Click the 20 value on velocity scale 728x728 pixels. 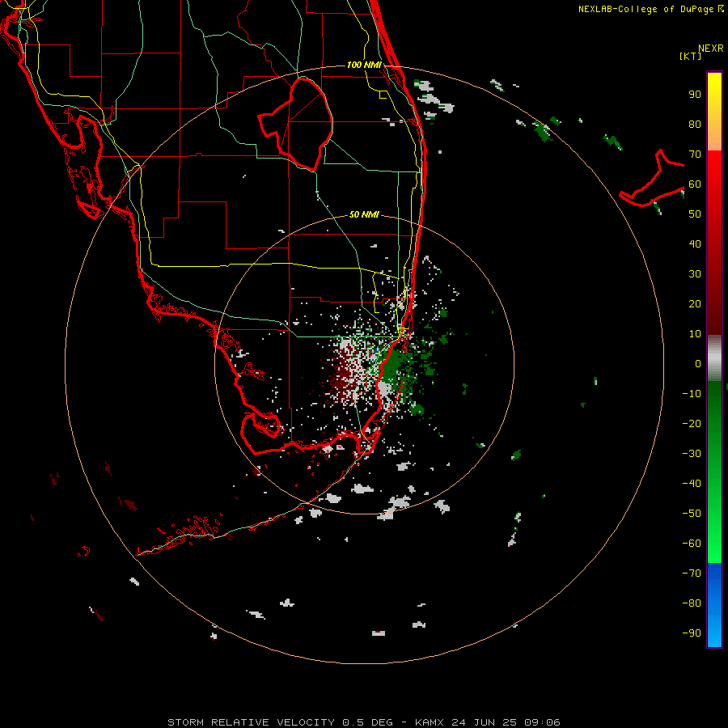point(695,303)
